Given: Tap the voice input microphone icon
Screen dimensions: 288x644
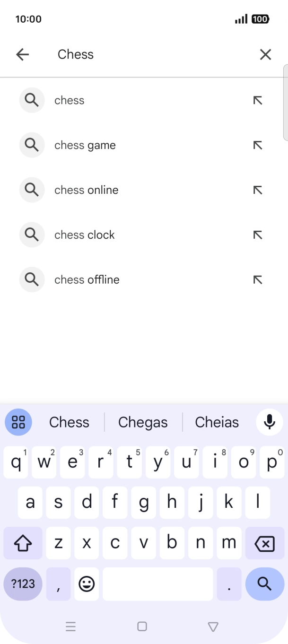Looking at the screenshot, I should (x=269, y=422).
